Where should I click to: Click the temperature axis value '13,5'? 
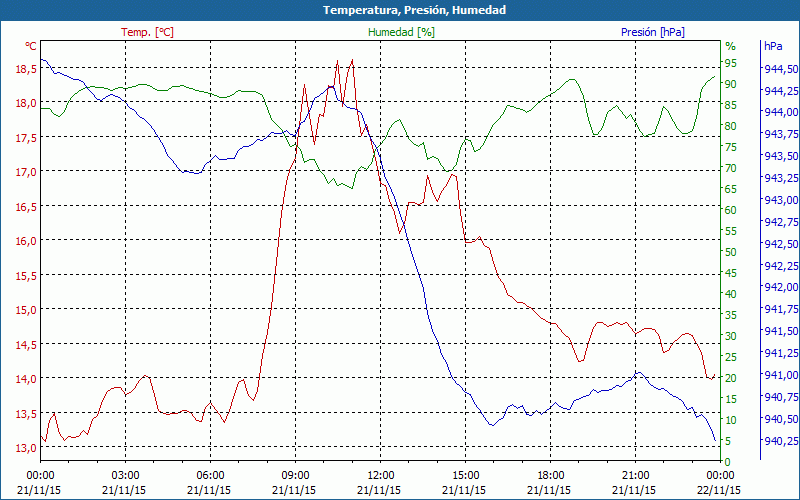coord(27,413)
